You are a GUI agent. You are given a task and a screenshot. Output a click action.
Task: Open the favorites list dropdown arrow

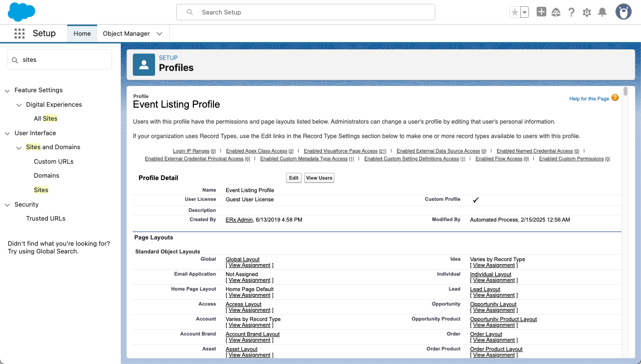pyautogui.click(x=525, y=13)
